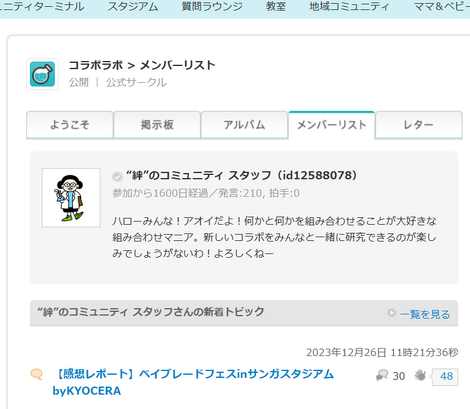The height and width of the screenshot is (409, 470).
Task: Click the gray comment count icon
Action: 382,376
